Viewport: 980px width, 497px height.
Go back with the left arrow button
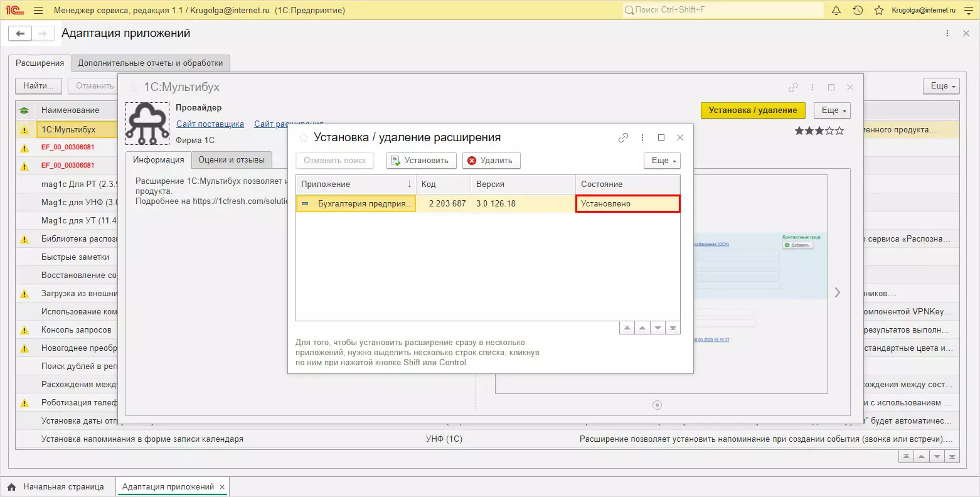coord(20,33)
